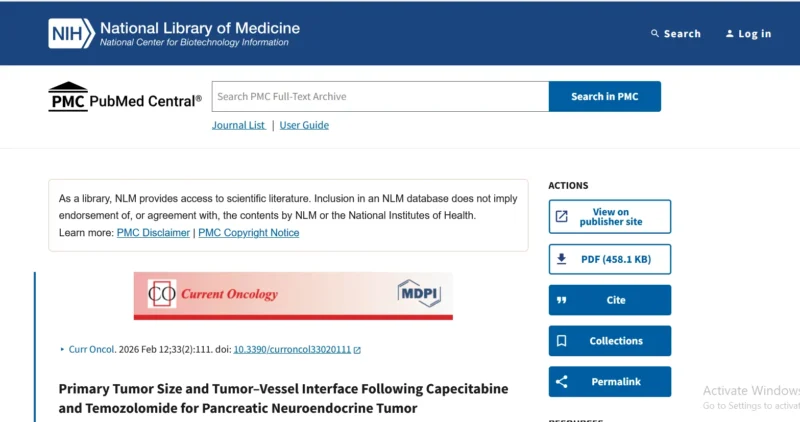Screen dimensions: 800x422
Task: Click the quotation mark Cite icon
Action: pyautogui.click(x=562, y=300)
